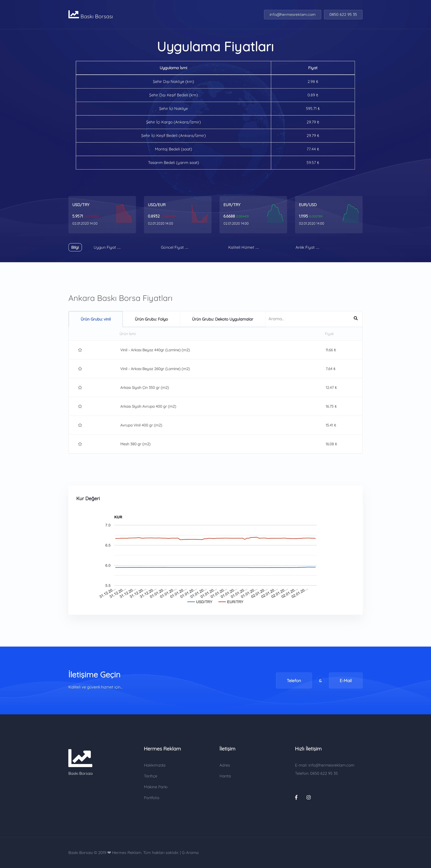Click the footer Baskı Borsası chart logo
This screenshot has height=868, width=431.
80,758
